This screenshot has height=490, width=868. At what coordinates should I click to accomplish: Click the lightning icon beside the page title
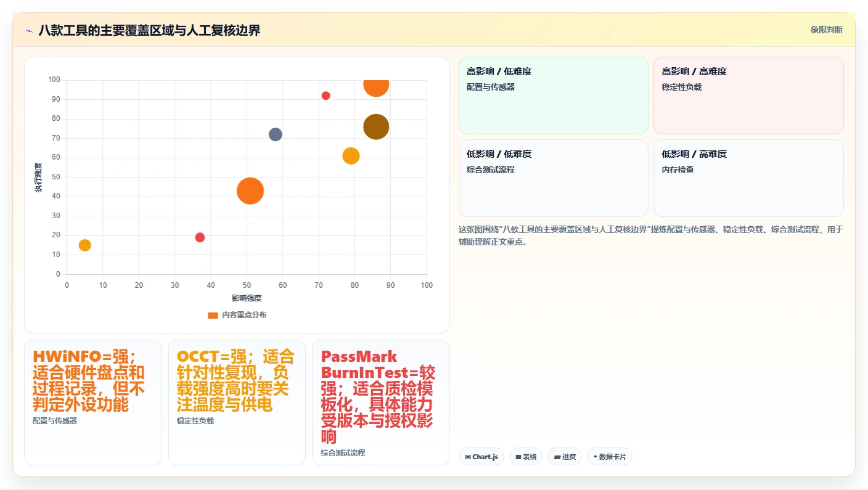pyautogui.click(x=29, y=30)
